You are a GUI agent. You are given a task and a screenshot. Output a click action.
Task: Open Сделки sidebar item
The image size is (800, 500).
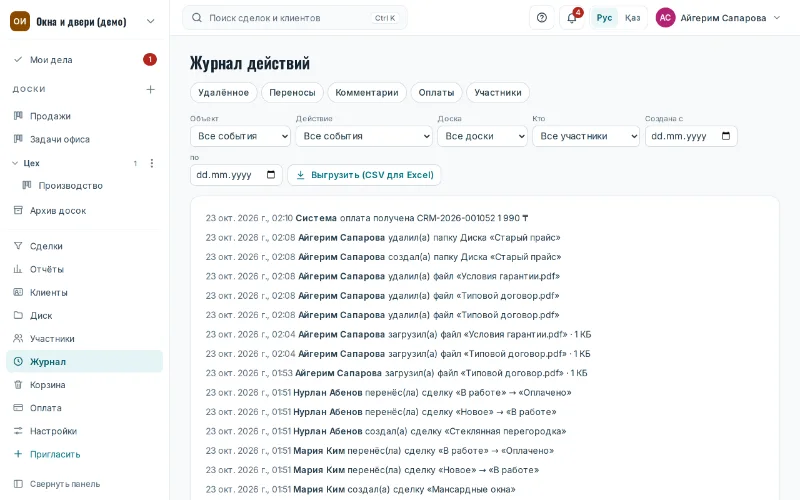85,246
